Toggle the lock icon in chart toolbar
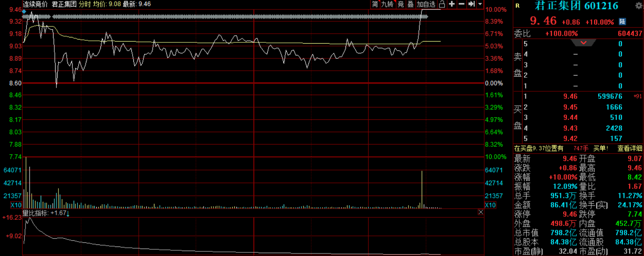Viewport: 644px width, 256px height. [442, 4]
